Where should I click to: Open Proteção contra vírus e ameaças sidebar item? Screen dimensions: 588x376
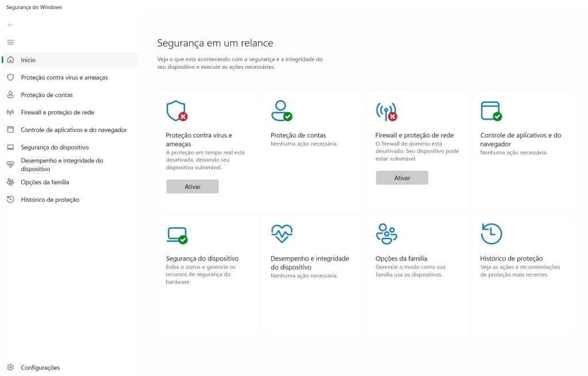64,77
